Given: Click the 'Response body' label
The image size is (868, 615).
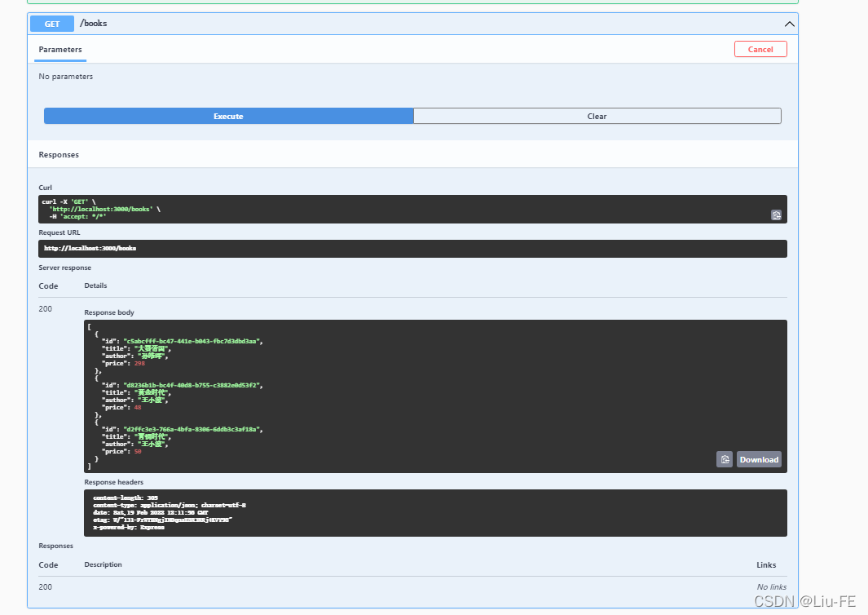Looking at the screenshot, I should 109,312.
